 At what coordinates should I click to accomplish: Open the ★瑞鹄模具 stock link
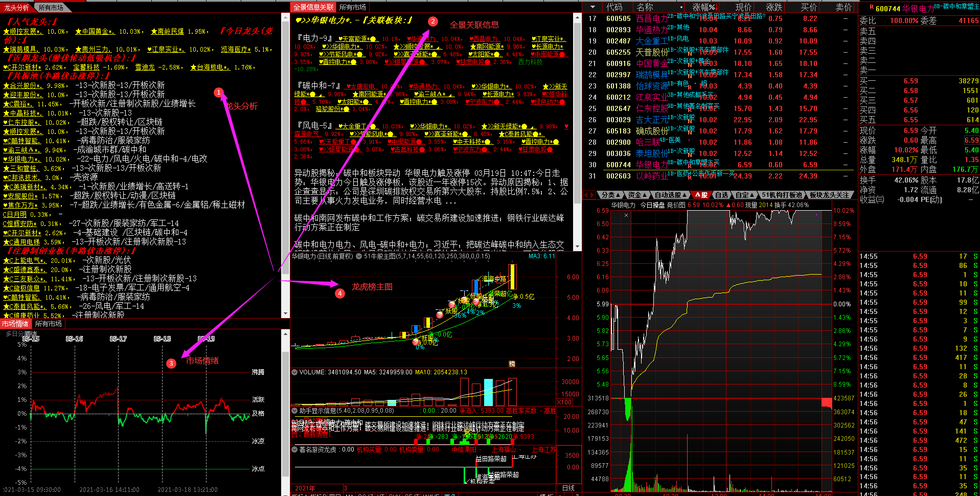(21, 50)
